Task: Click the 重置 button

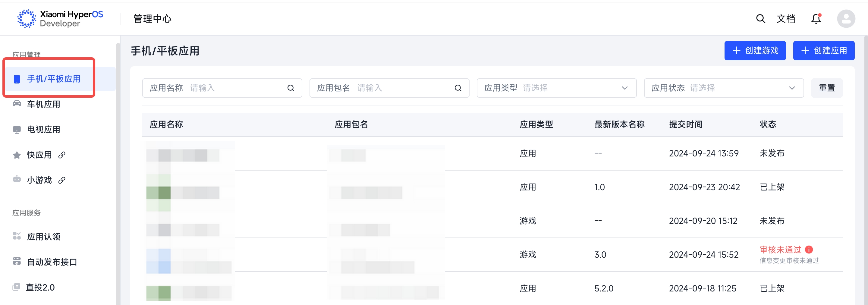Action: coord(826,88)
